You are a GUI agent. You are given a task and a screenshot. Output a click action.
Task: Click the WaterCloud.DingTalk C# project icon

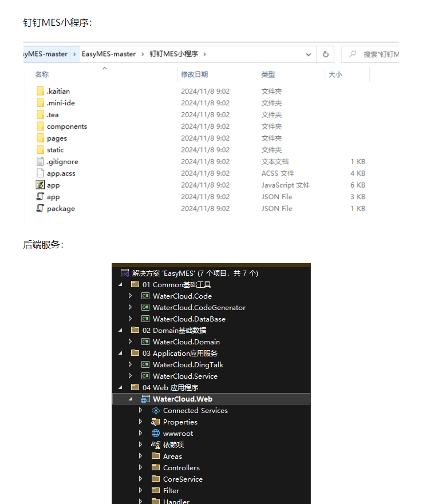point(145,364)
